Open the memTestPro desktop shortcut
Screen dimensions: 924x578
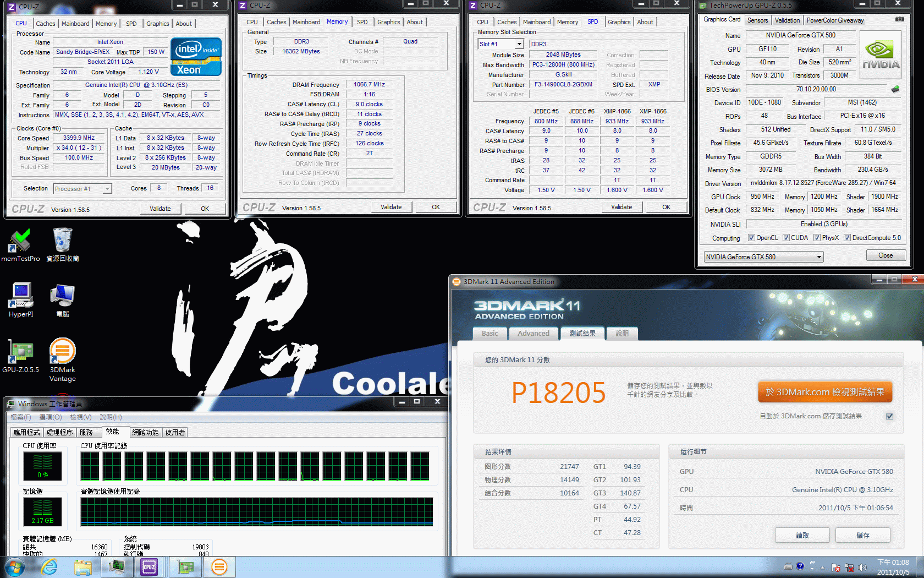coord(20,245)
